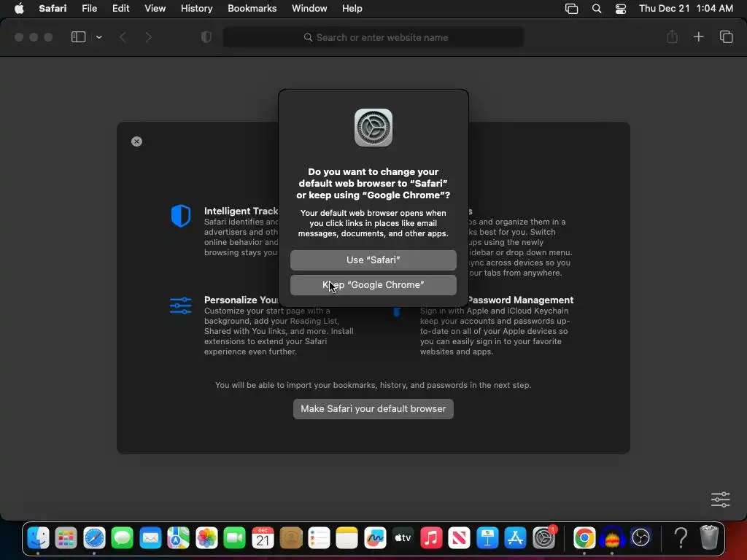Expand the tab group dropdown arrow
747x560 pixels.
click(x=98, y=37)
